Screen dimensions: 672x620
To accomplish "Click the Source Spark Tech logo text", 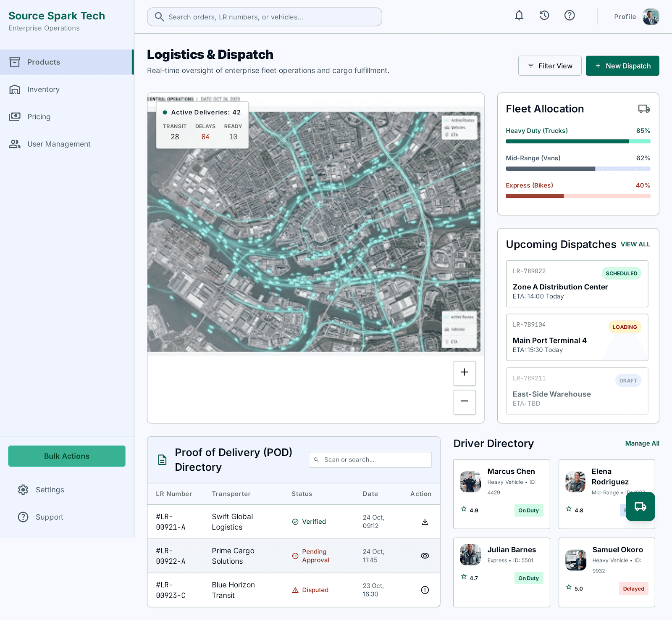I will (57, 16).
